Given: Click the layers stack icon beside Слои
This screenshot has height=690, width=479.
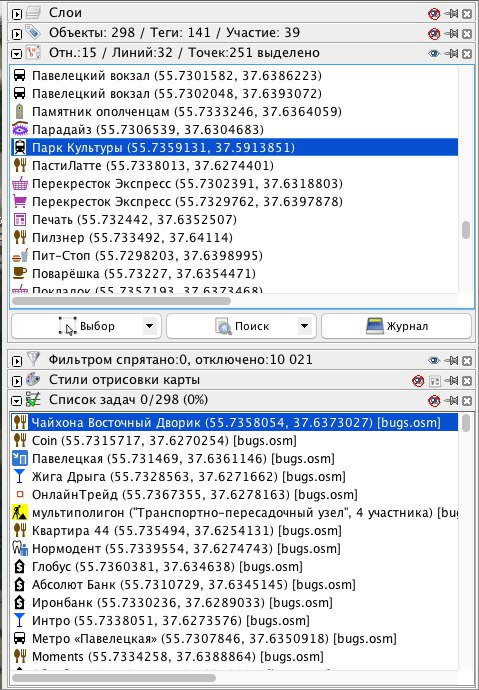Looking at the screenshot, I should [33, 13].
